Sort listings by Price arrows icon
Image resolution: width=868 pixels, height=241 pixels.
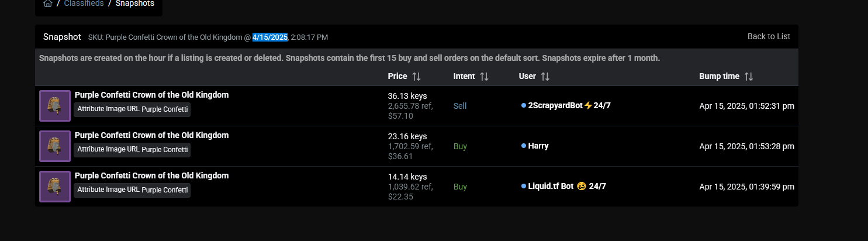pos(416,77)
